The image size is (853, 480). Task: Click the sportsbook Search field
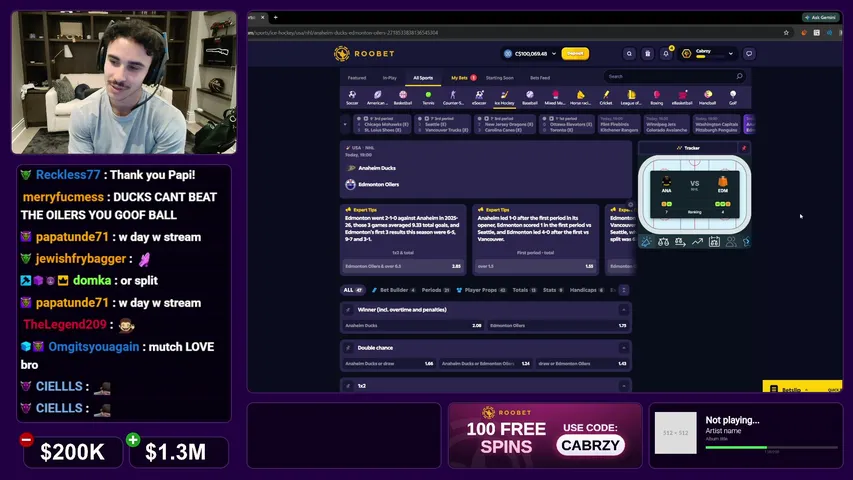pyautogui.click(x=675, y=77)
